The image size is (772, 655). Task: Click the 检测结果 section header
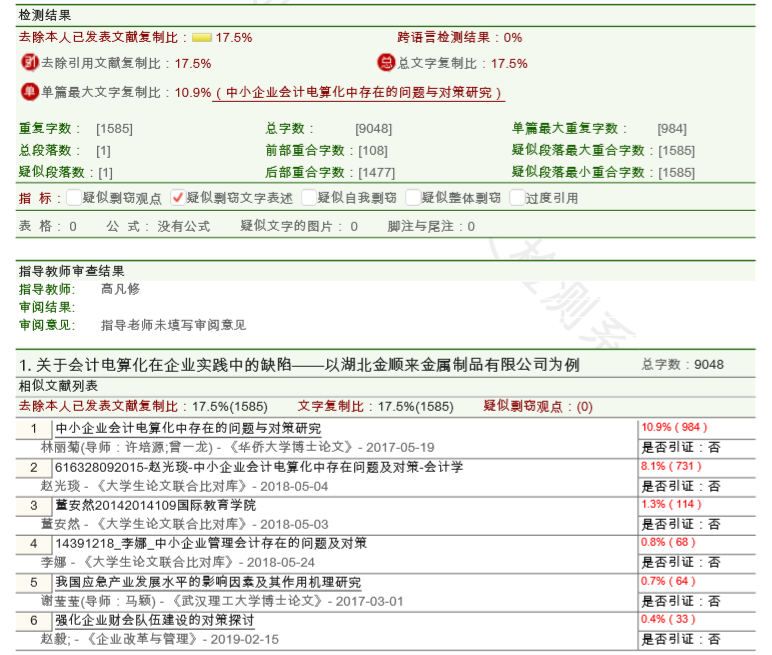click(x=45, y=15)
